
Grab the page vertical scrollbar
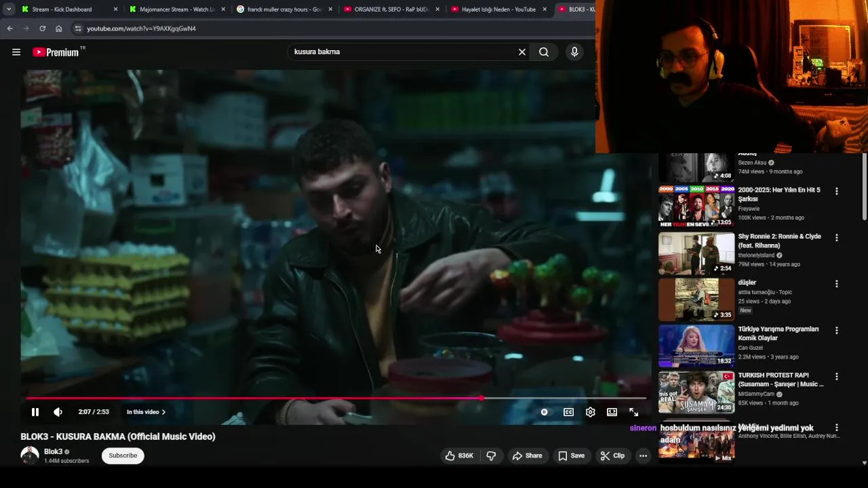click(x=864, y=186)
